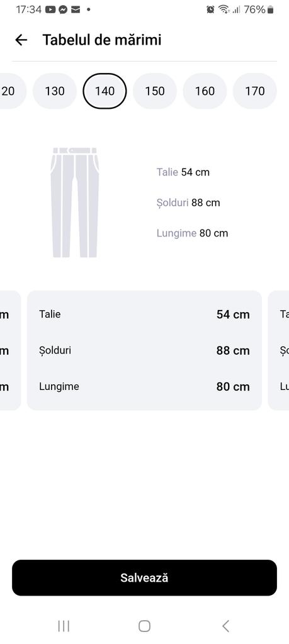Image resolution: width=289 pixels, height=644 pixels.
Task: Select size 130 chip
Action: pyautogui.click(x=55, y=91)
